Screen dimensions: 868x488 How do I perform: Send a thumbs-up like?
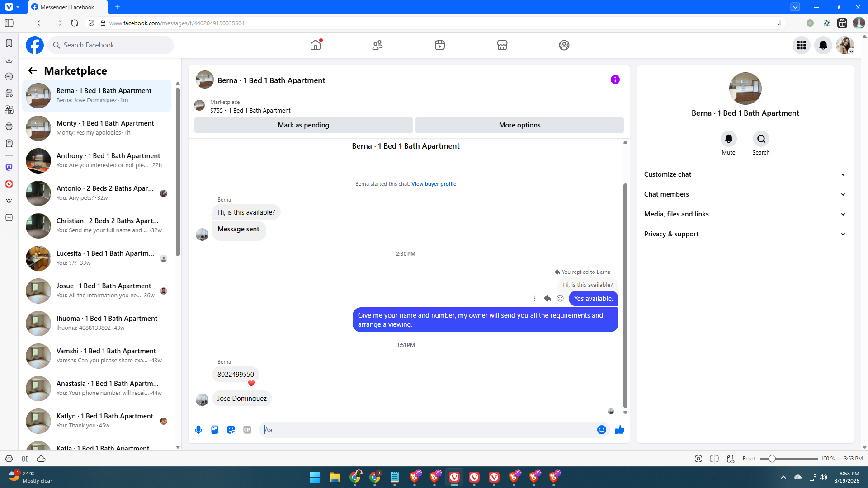pos(620,430)
